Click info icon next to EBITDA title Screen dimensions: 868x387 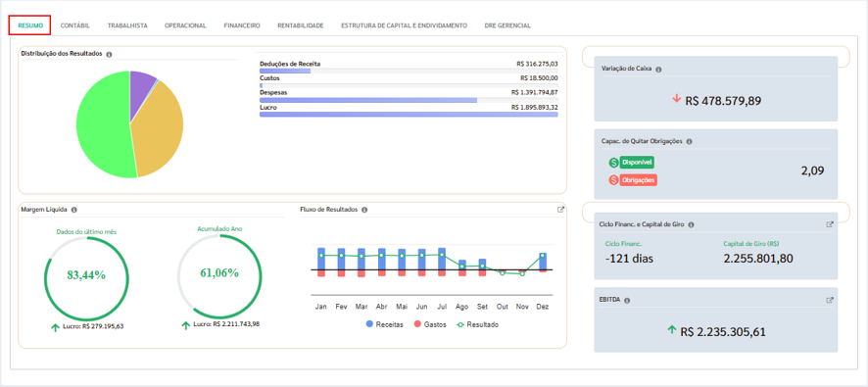627,301
